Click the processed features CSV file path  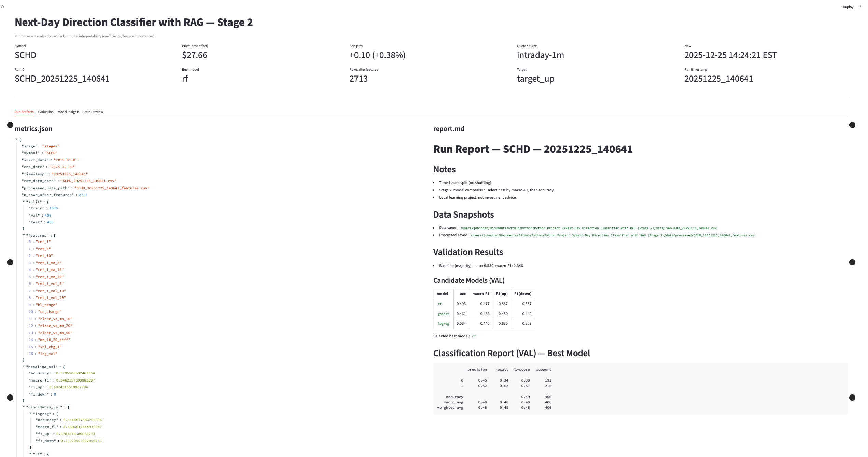[612, 235]
